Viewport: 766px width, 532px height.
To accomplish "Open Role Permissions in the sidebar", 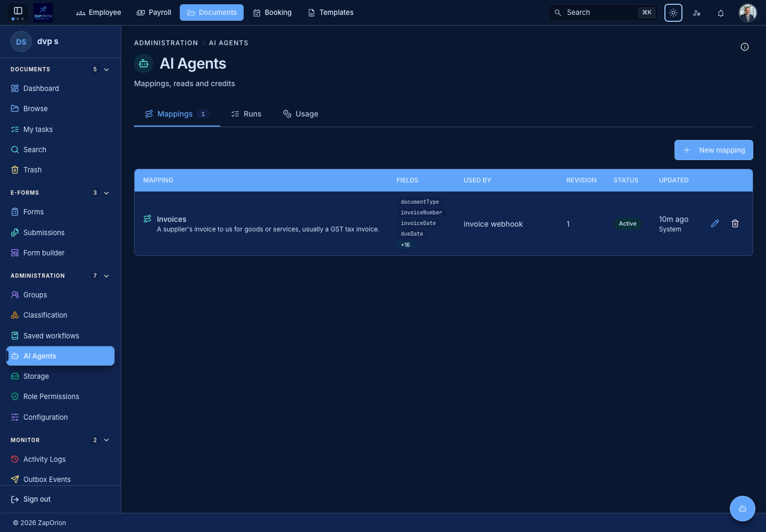I will (60, 396).
